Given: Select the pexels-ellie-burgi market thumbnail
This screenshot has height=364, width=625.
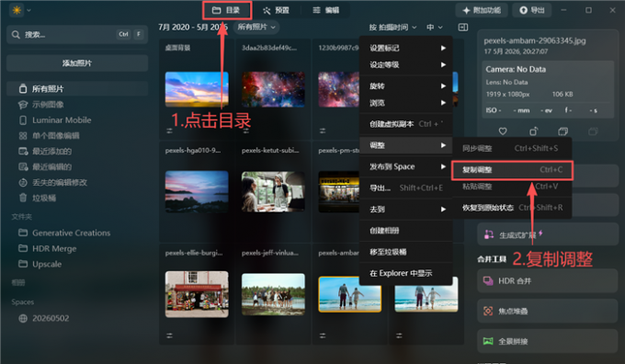Looking at the screenshot, I should pos(197,294).
